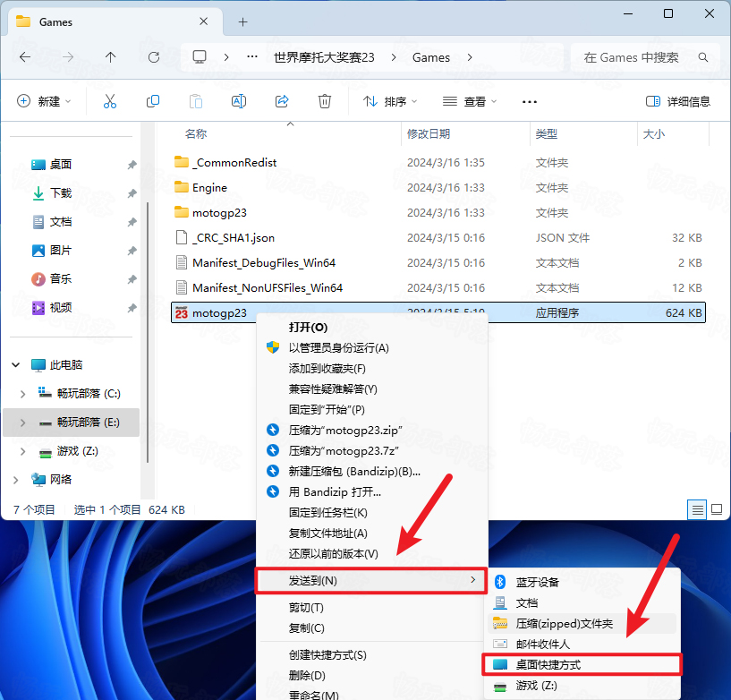Choose Open with Bandizip (用 Bandizip 打开)
The width and height of the screenshot is (731, 700).
371,492
